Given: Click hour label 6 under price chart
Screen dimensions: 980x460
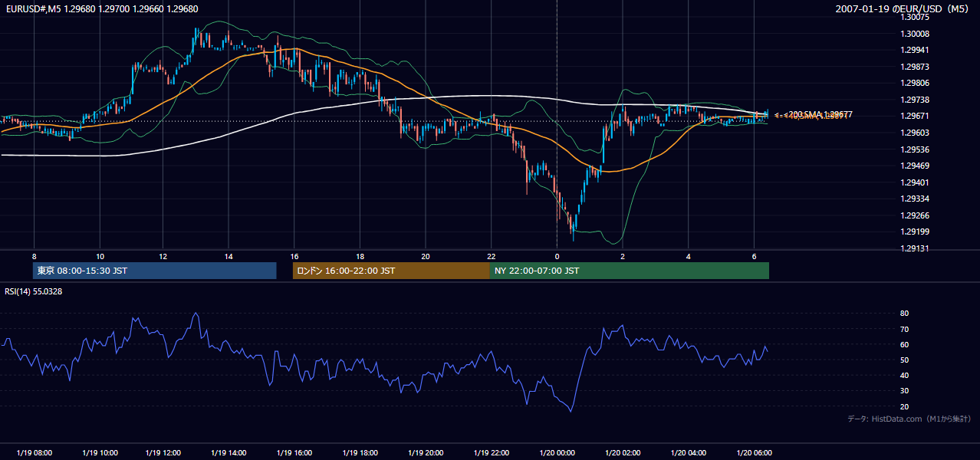Looking at the screenshot, I should click(x=755, y=256).
